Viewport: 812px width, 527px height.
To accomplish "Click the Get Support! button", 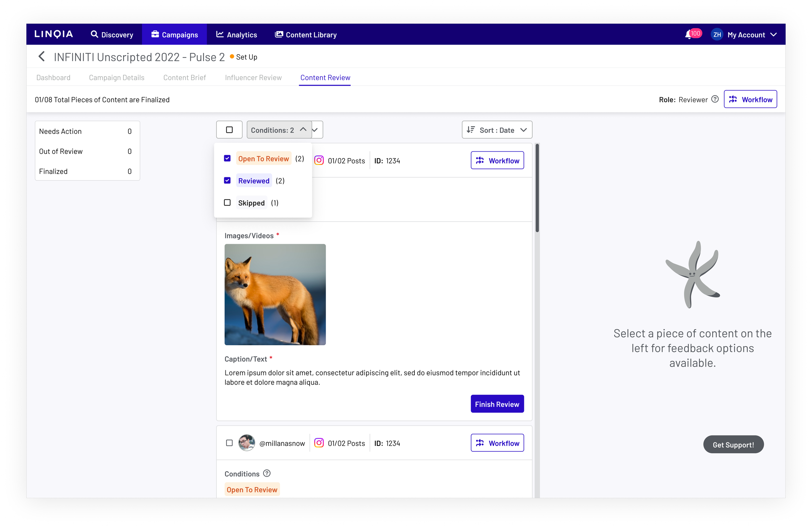I will coord(733,444).
